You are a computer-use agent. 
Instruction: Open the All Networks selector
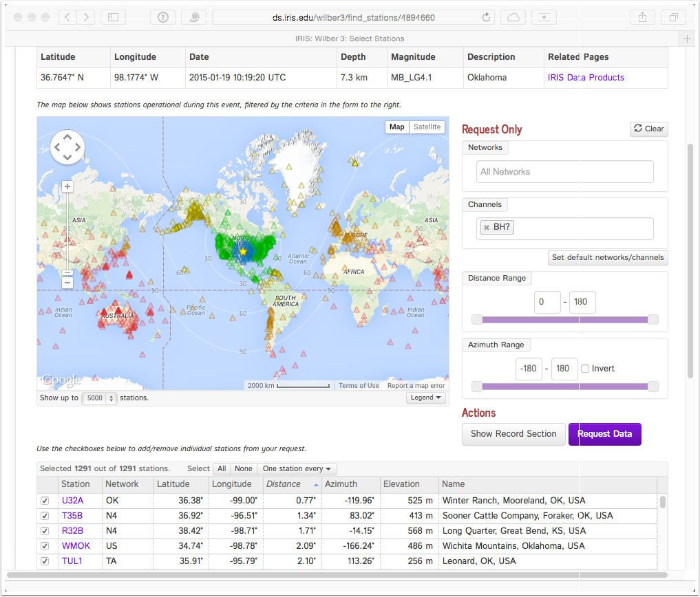564,172
